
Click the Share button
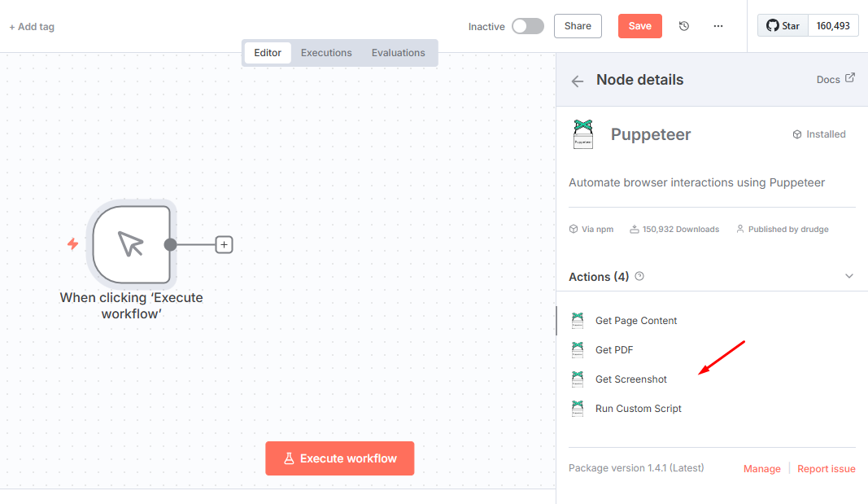click(x=578, y=26)
